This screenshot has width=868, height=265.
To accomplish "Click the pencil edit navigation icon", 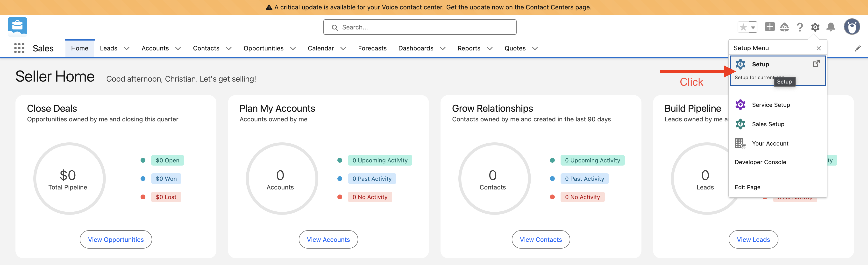I will (x=858, y=49).
